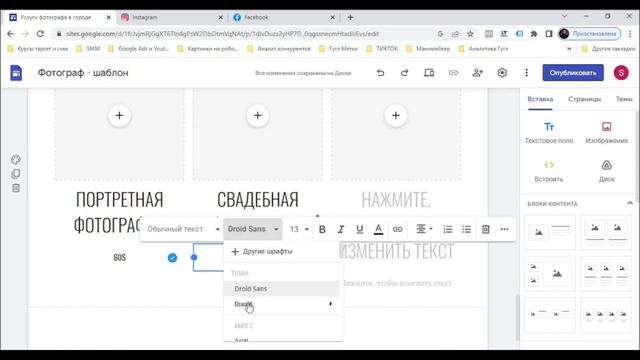Insert link from text toolbar

pyautogui.click(x=398, y=229)
